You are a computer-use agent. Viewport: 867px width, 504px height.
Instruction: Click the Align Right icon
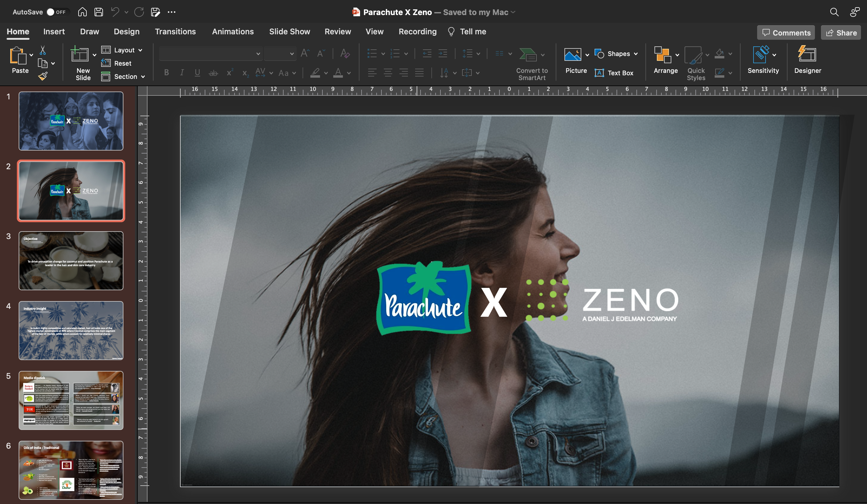point(404,73)
